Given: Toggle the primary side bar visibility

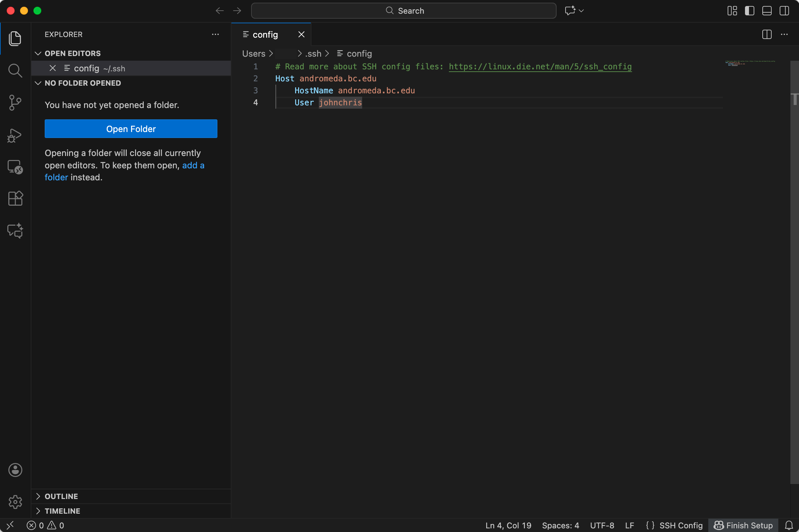Looking at the screenshot, I should [749, 11].
